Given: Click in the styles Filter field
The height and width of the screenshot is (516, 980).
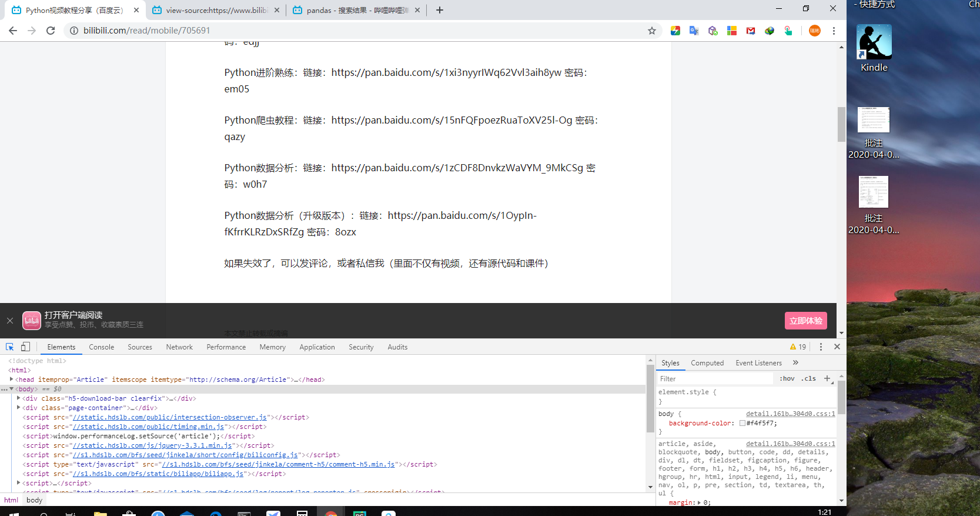Looking at the screenshot, I should click(716, 378).
